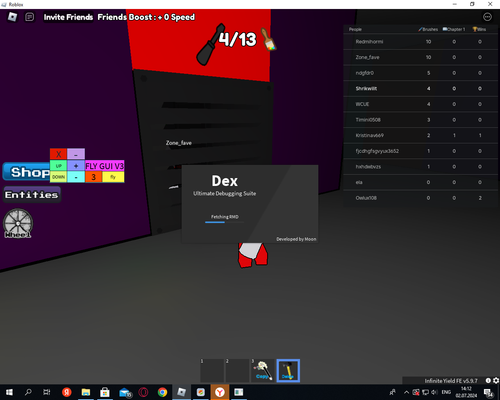Open File Explorer from taskbar

(86, 392)
